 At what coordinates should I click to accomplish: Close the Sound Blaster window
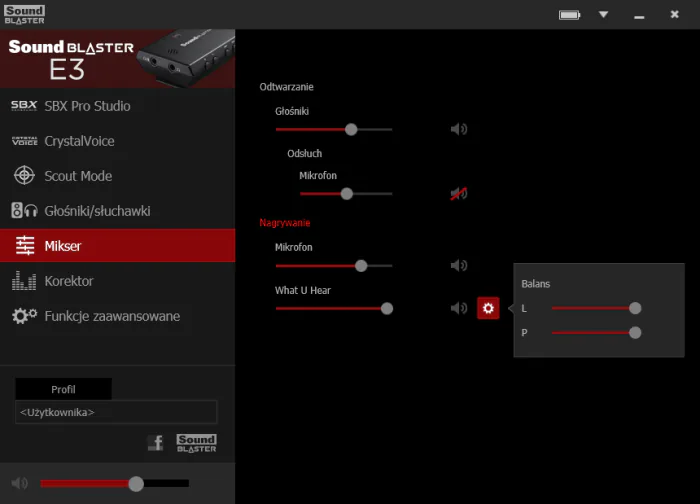point(675,14)
